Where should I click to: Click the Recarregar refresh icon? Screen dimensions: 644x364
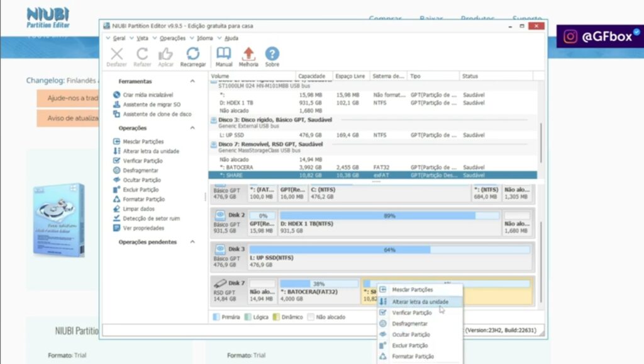192,54
